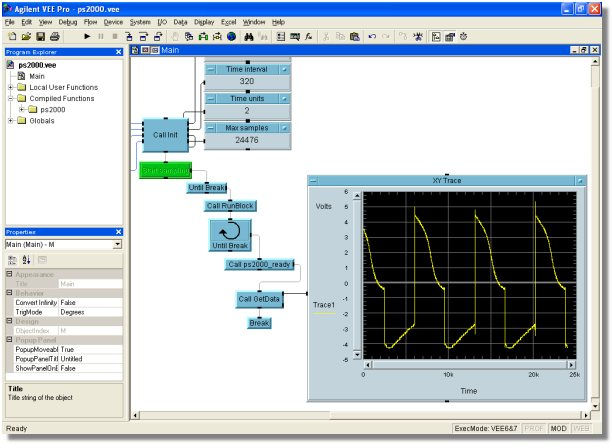Click the bug debug icon in toolbar
This screenshot has height=448, width=612.
418,37
